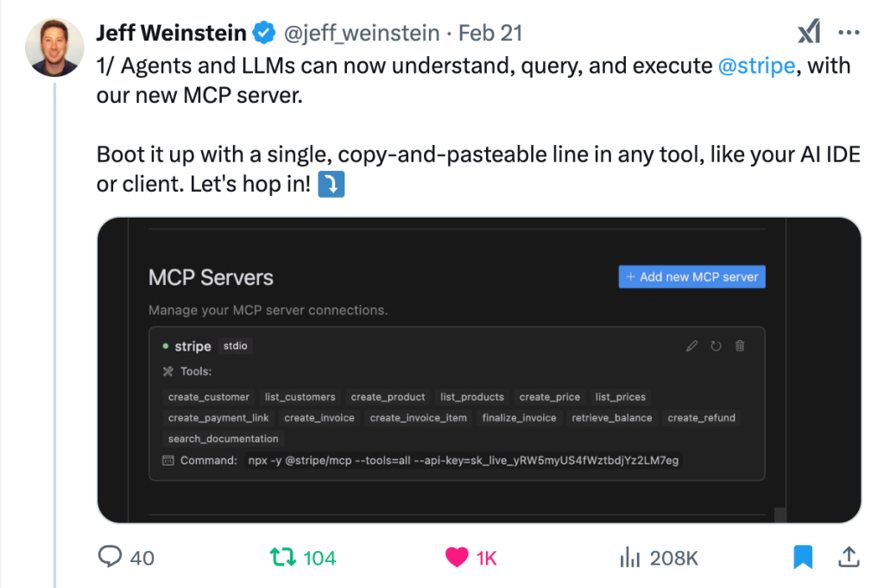Open post analytics via the bar chart icon

tap(631, 558)
